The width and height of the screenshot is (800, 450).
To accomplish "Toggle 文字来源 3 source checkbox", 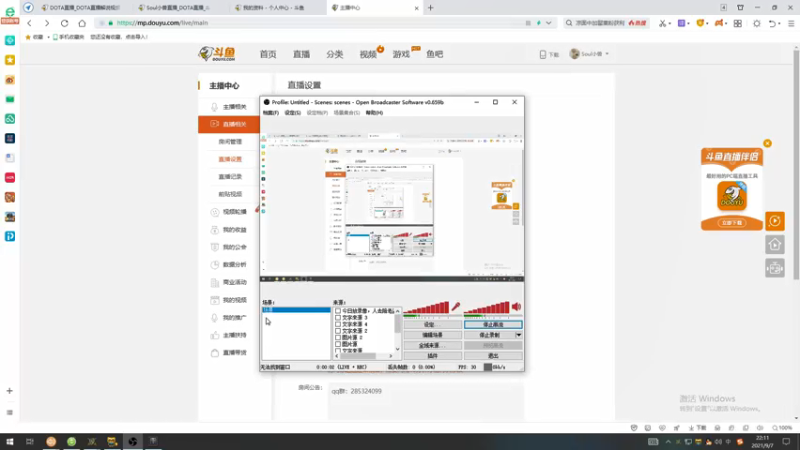I will (x=338, y=317).
